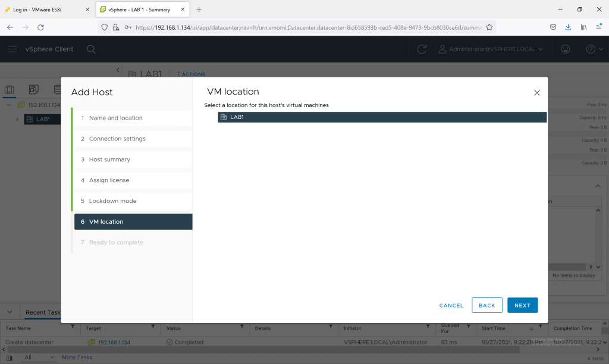Reload the browser page
This screenshot has width=609, height=364.
pyautogui.click(x=40, y=27)
